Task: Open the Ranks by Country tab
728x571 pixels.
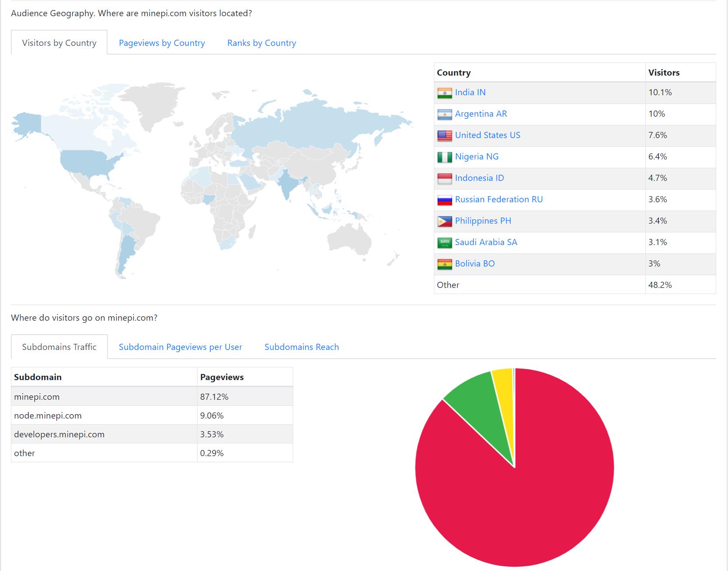Action: [x=261, y=43]
